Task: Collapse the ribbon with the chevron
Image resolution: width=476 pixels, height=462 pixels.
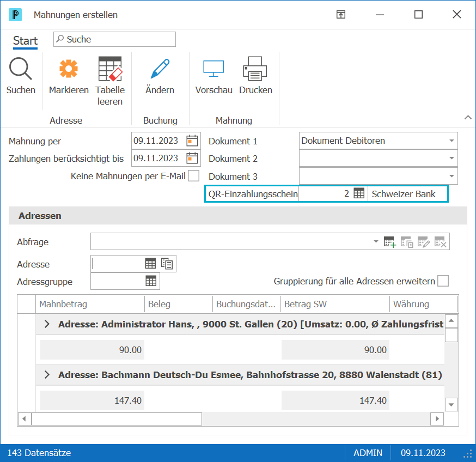Action: (x=468, y=117)
